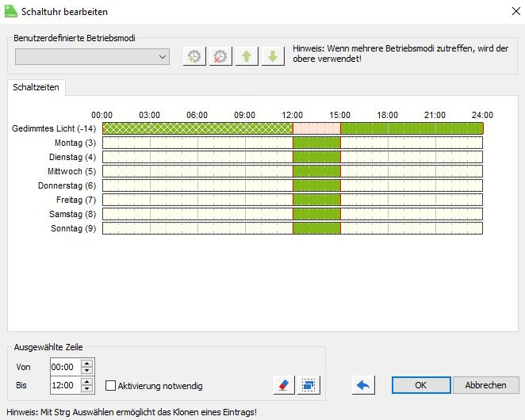Click the Freitag (7) row label
Screen dimensions: 525x420
tap(76, 200)
